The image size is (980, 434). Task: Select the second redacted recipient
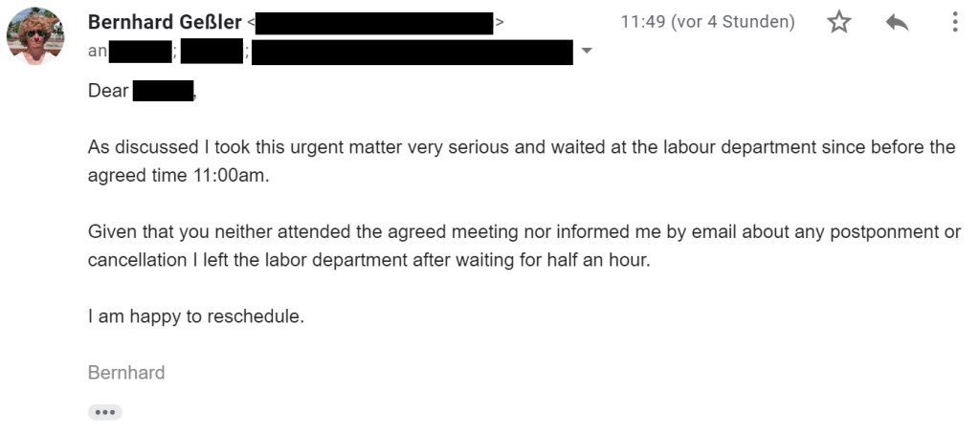(212, 51)
